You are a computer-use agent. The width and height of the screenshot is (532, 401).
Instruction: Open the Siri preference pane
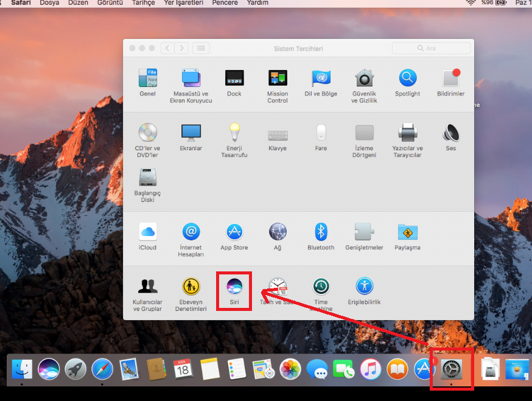pos(234,287)
